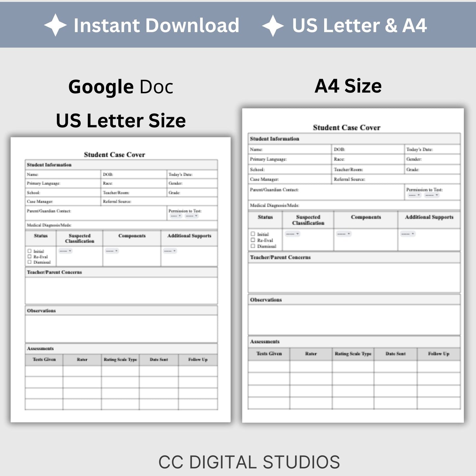Click the Instant Download banner text
The image size is (476, 476).
(156, 25)
